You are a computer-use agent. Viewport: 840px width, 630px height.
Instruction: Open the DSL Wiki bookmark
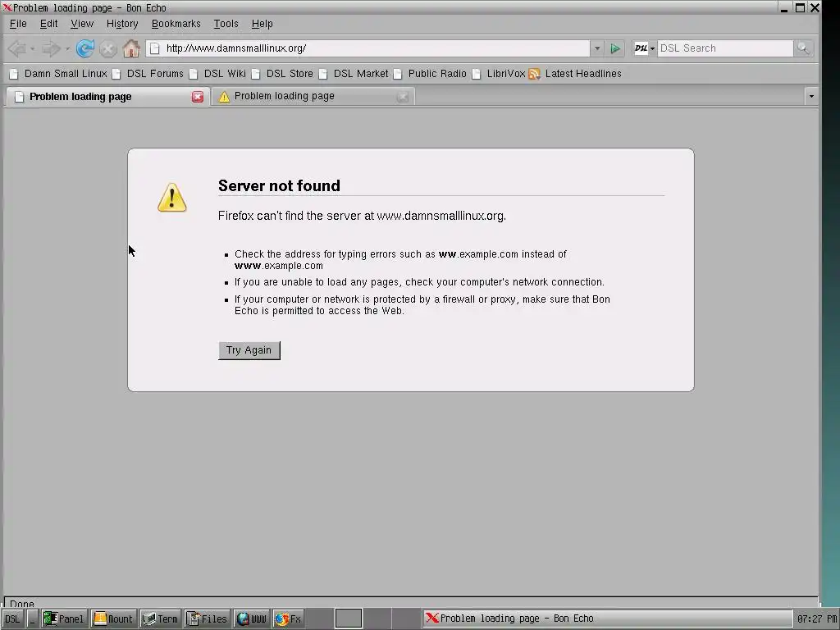coord(217,73)
